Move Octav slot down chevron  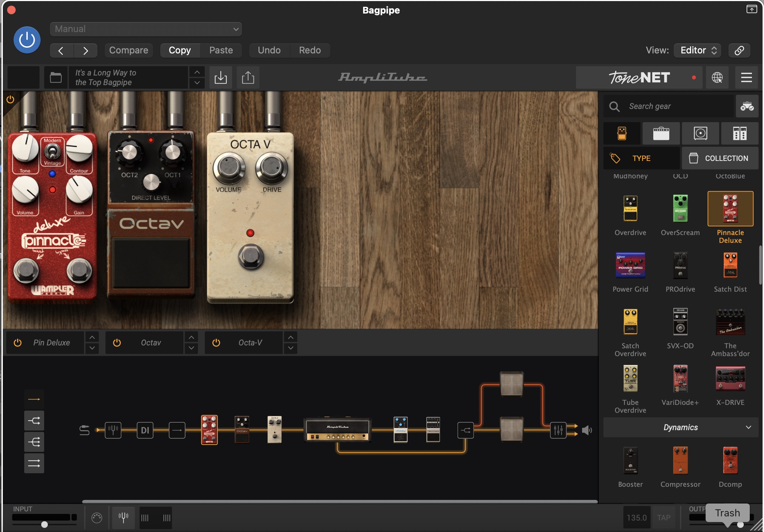coord(191,348)
